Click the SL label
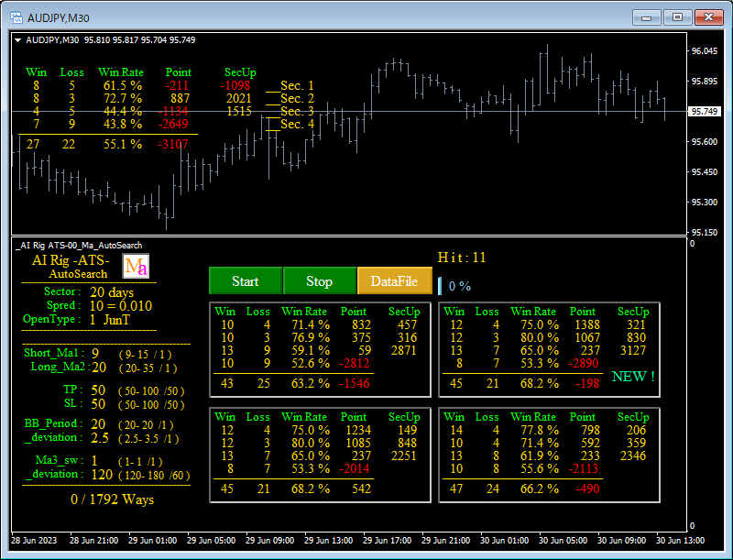The width and height of the screenshot is (733, 560). click(x=73, y=403)
